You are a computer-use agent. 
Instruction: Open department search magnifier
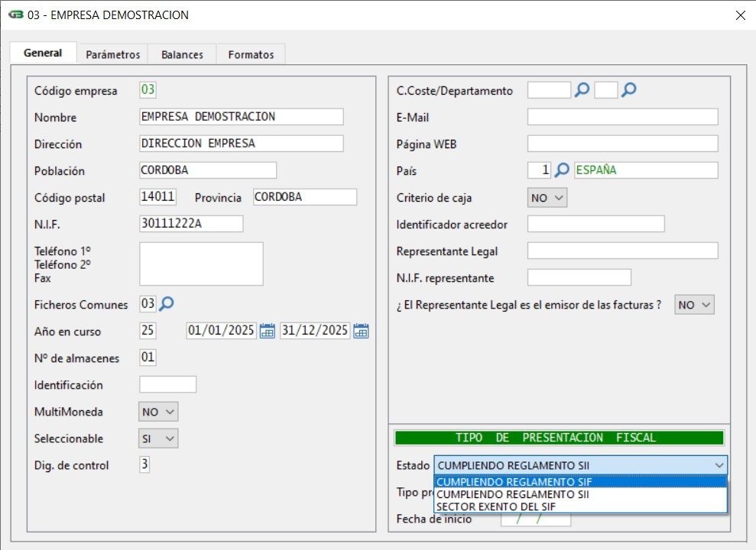point(628,89)
